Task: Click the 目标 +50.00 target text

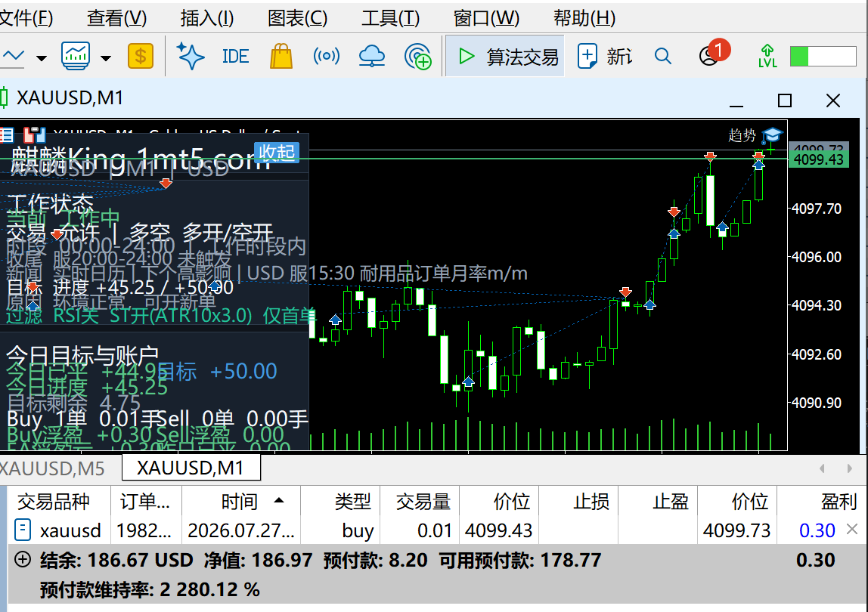Action: [217, 371]
